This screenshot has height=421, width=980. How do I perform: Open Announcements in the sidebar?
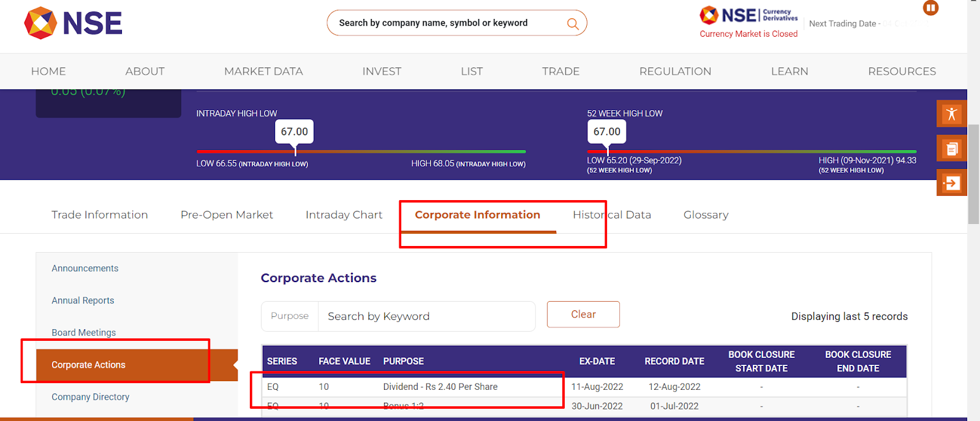pos(85,269)
